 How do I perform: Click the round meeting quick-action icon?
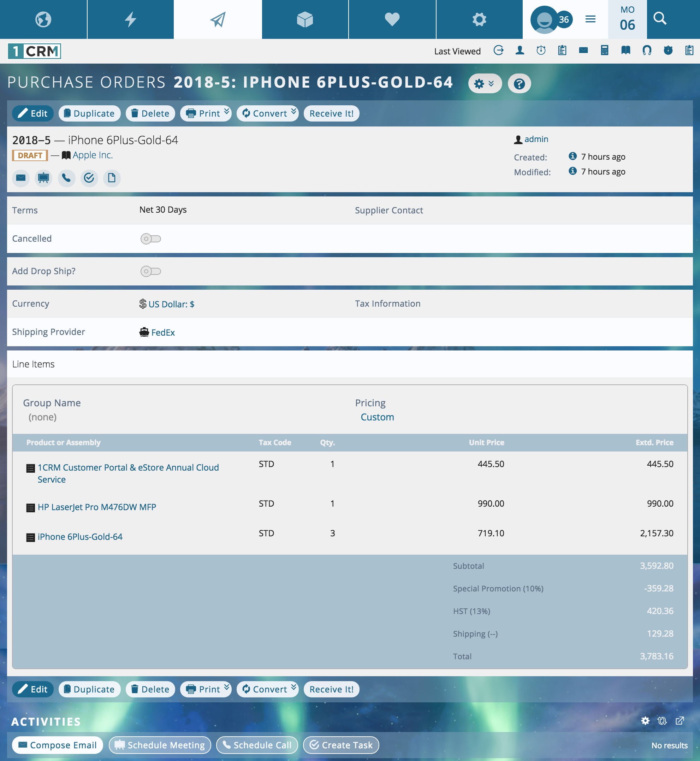click(43, 178)
